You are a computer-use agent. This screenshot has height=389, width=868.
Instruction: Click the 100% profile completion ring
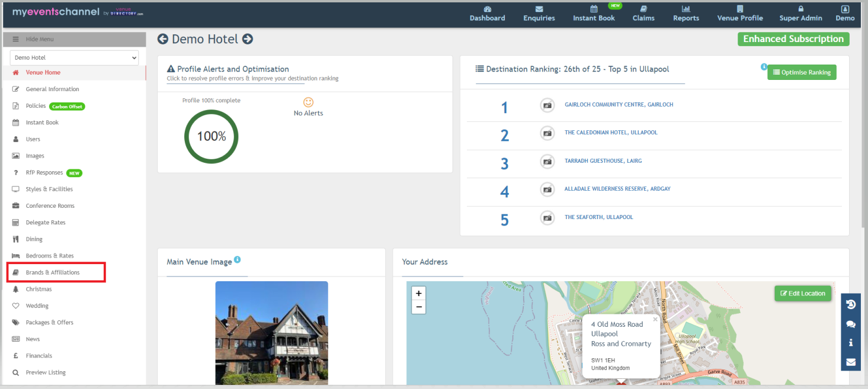tap(212, 136)
